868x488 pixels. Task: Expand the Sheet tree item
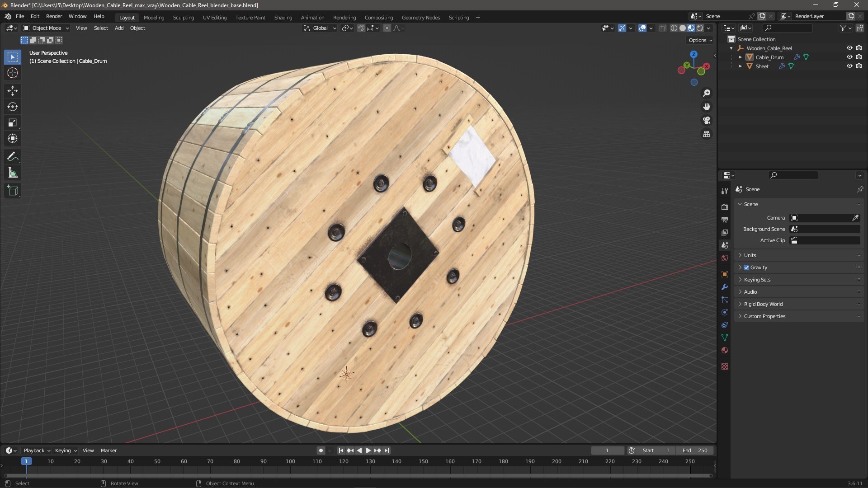click(740, 66)
